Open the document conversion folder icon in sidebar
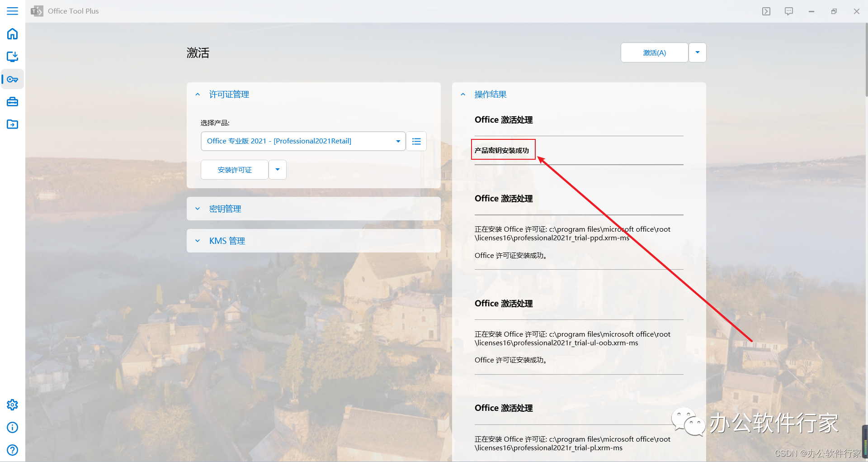Screen dimensions: 868x462 13,124
